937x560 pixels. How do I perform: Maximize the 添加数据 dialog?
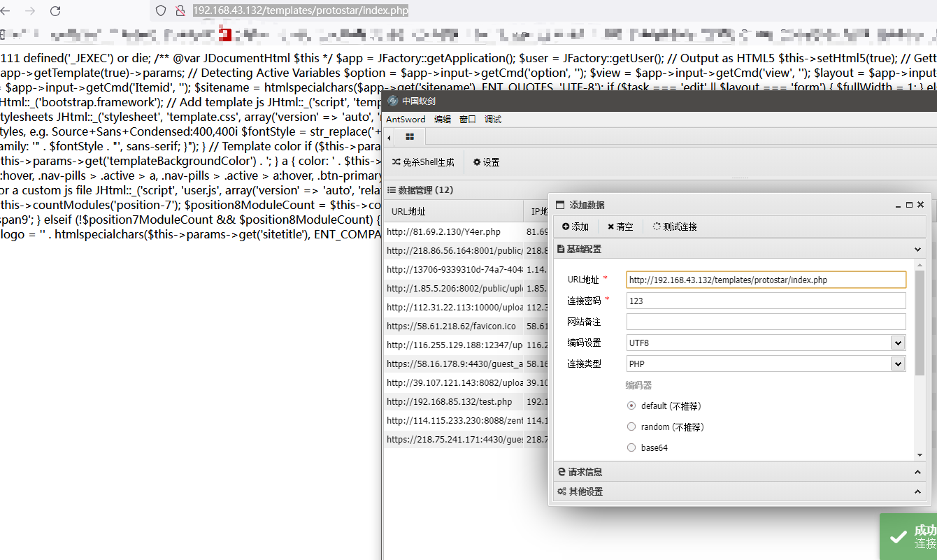(x=909, y=205)
